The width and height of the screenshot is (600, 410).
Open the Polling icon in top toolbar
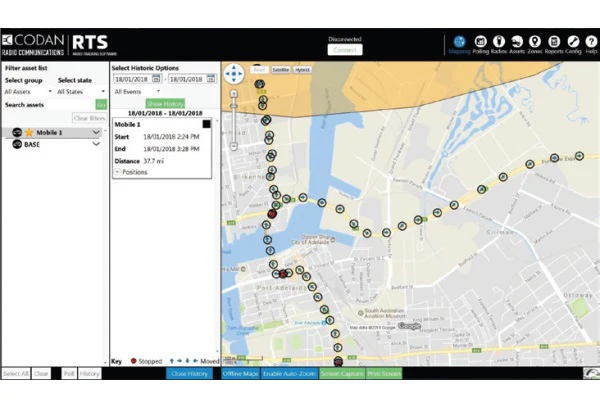pos(480,42)
